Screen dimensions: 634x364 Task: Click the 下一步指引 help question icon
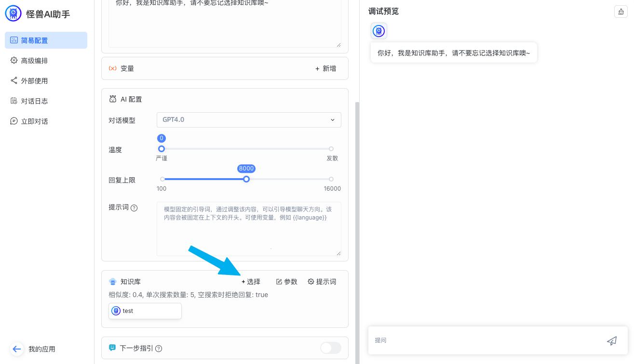[x=159, y=348]
